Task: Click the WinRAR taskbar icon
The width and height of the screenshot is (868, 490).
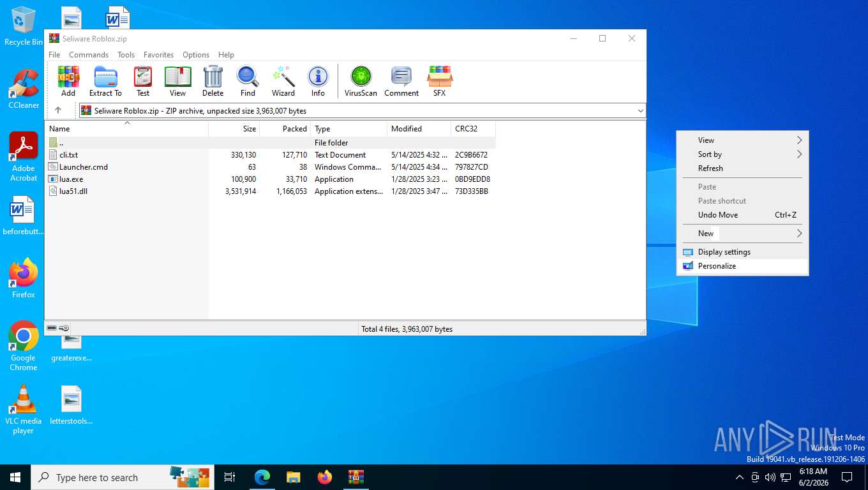Action: (355, 477)
